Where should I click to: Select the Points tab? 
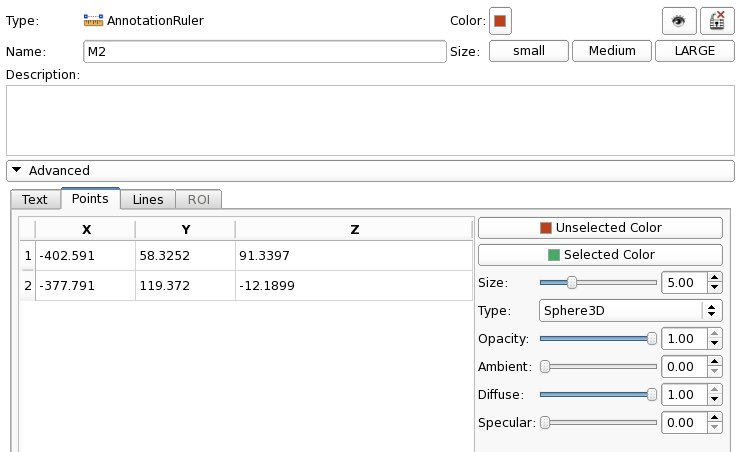[91, 198]
